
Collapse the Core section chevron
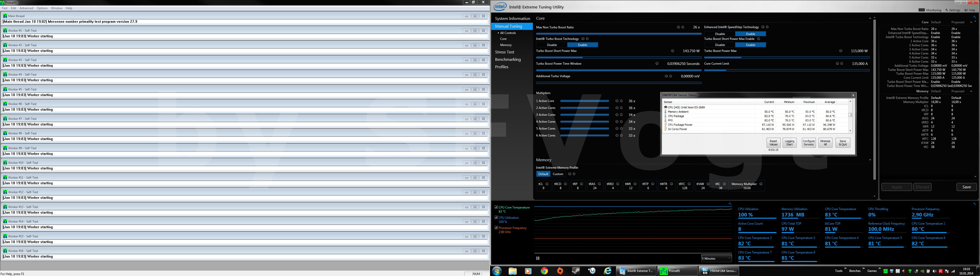870,18
